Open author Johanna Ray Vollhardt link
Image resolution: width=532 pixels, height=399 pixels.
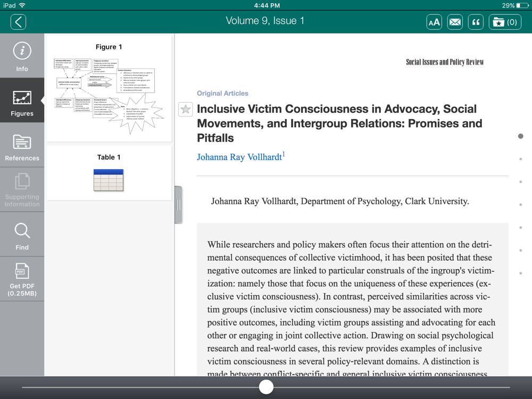(x=241, y=157)
